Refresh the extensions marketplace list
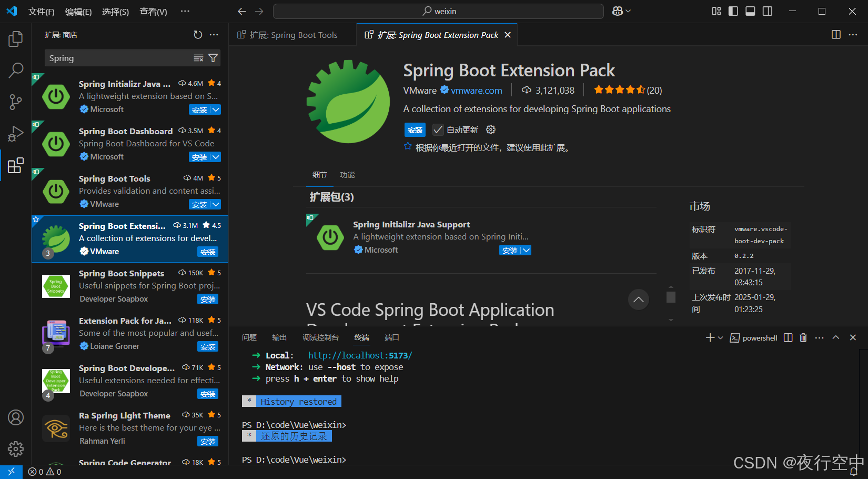Viewport: 868px width, 479px height. (x=198, y=35)
